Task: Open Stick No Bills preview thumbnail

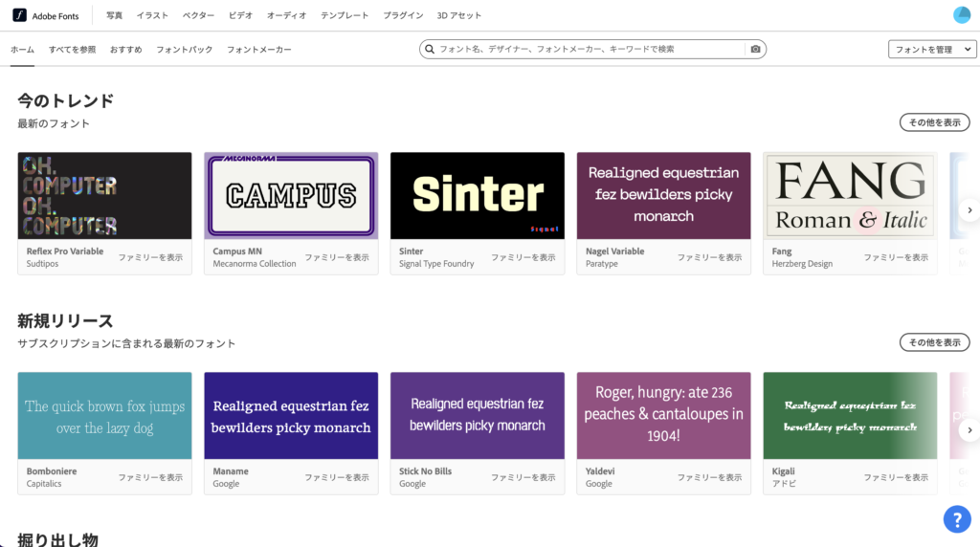Action: 478,415
